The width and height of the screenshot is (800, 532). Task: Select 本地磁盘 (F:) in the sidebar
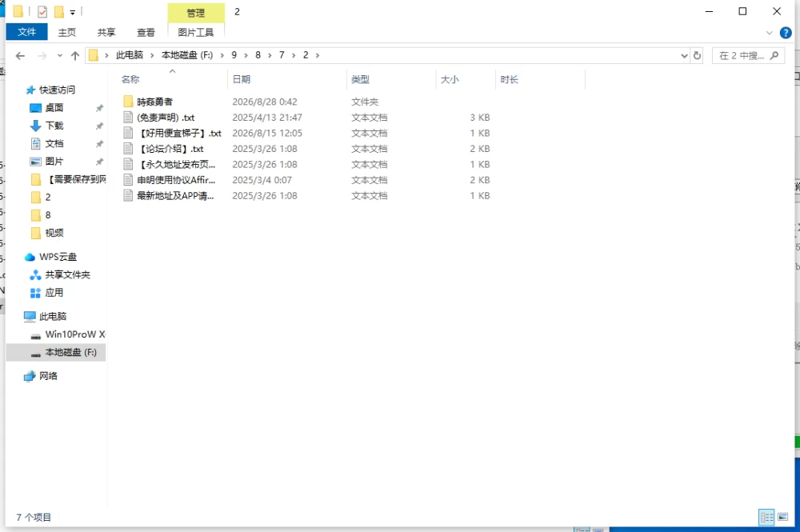click(56, 353)
